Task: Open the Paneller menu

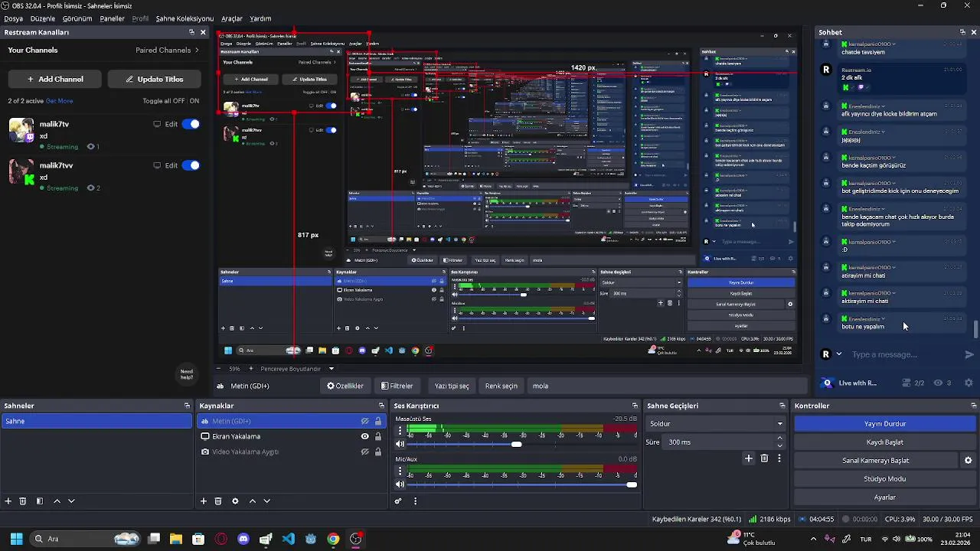Action: click(x=112, y=18)
